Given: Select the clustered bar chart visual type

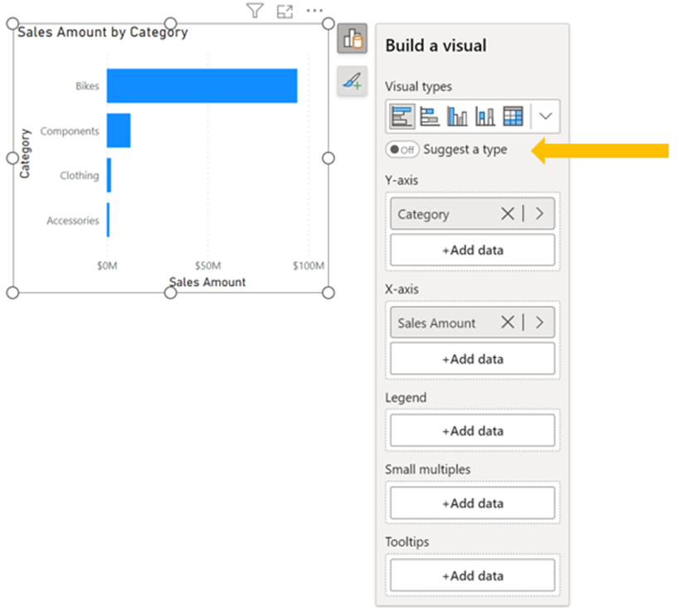Looking at the screenshot, I should [430, 117].
